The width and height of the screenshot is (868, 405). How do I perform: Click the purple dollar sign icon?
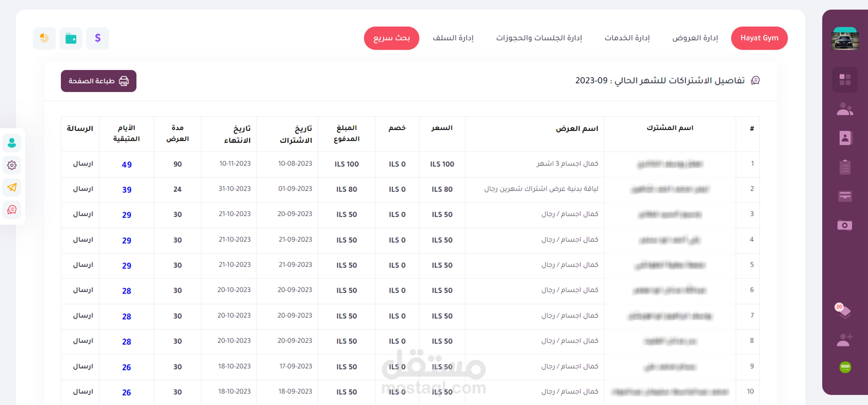point(97,38)
